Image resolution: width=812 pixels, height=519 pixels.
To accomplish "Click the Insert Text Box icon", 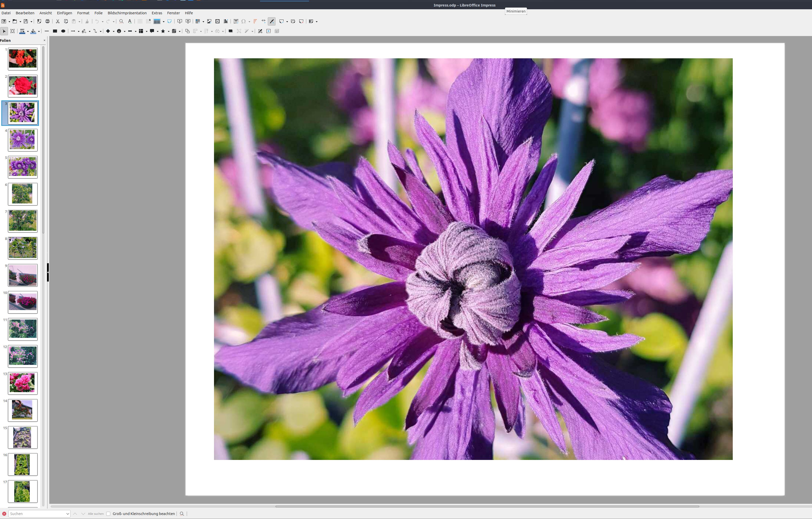I will point(236,21).
